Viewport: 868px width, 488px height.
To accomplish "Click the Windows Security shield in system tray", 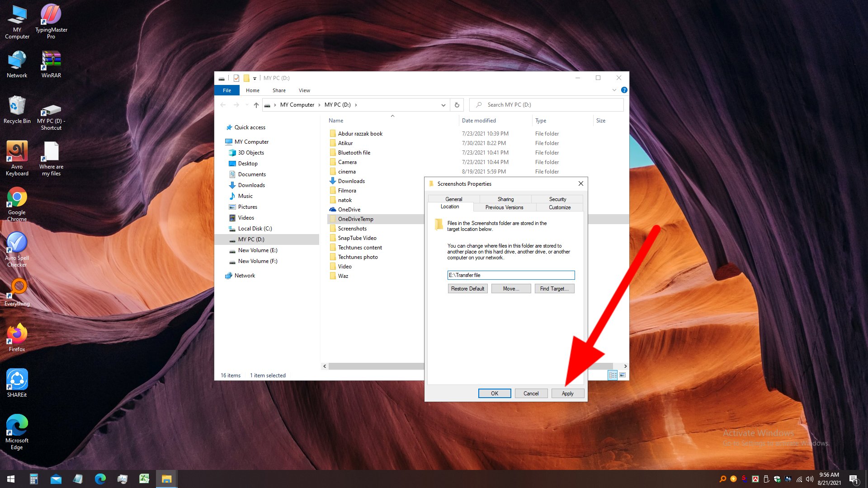I will click(777, 479).
